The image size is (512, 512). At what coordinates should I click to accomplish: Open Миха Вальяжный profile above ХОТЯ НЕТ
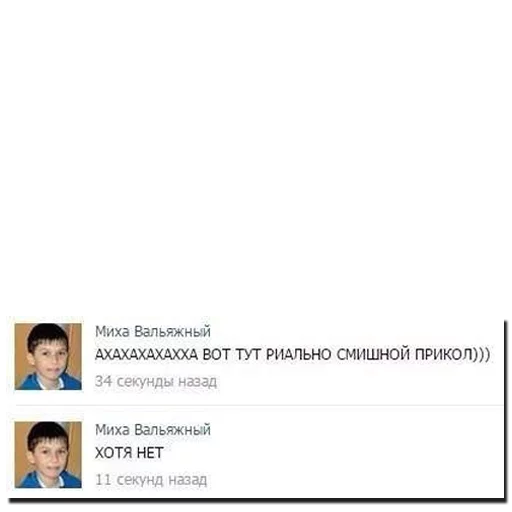(153, 430)
